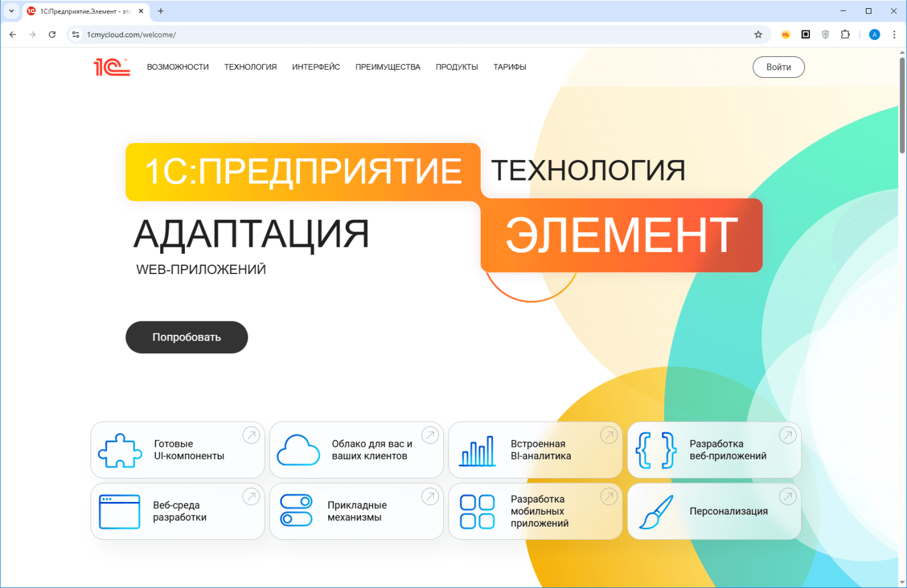Click the browser window icon for Веб-среда разработки
This screenshot has width=907, height=588.
pos(120,511)
